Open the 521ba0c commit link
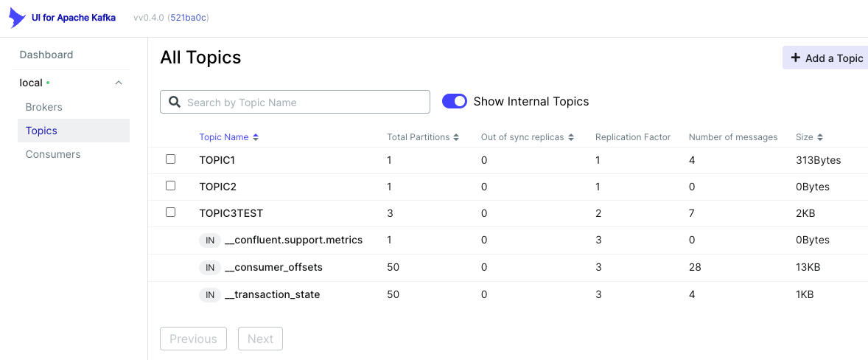This screenshot has width=868, height=360. click(x=189, y=18)
